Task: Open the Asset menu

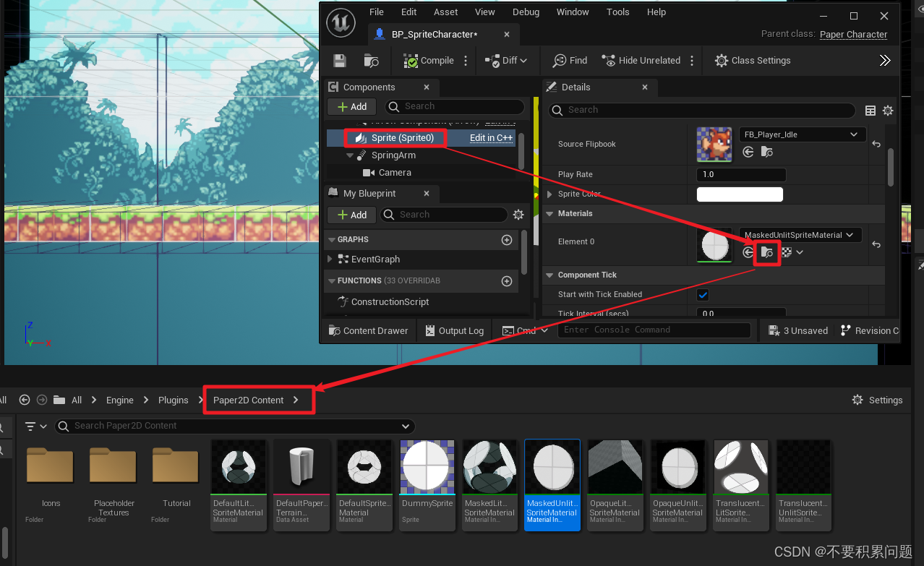Action: pos(446,12)
